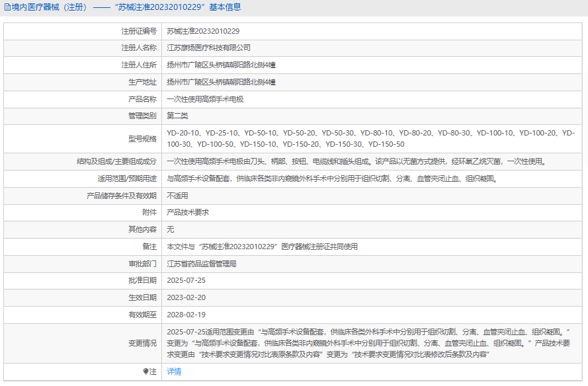
Task: Click the 型号规格 model list text
Action: point(370,139)
